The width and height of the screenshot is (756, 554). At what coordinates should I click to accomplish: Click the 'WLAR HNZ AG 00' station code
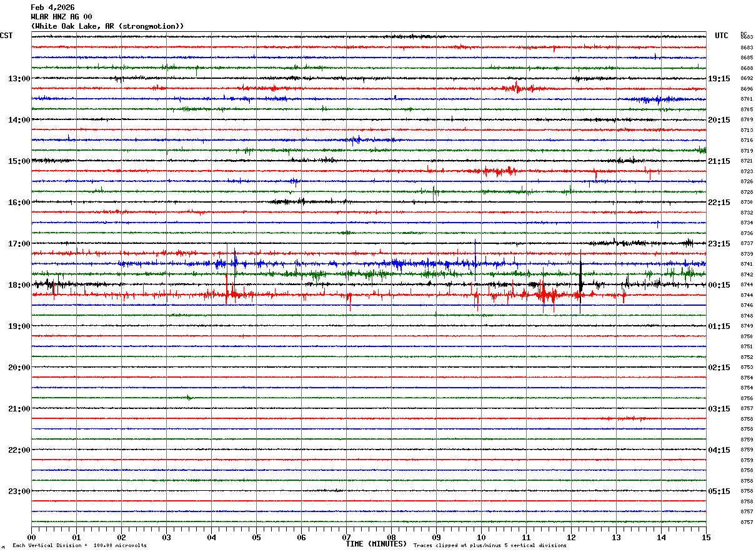point(61,17)
